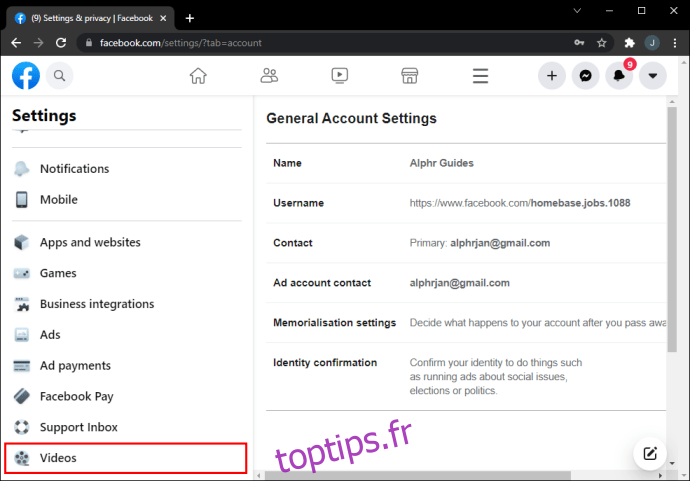Click the horizontal scrollbar at bottom
The width and height of the screenshot is (690, 481).
click(418, 476)
